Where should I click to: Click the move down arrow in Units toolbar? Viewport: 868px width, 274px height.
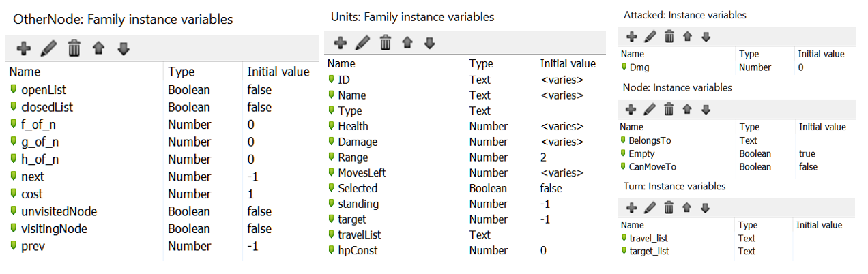[429, 42]
